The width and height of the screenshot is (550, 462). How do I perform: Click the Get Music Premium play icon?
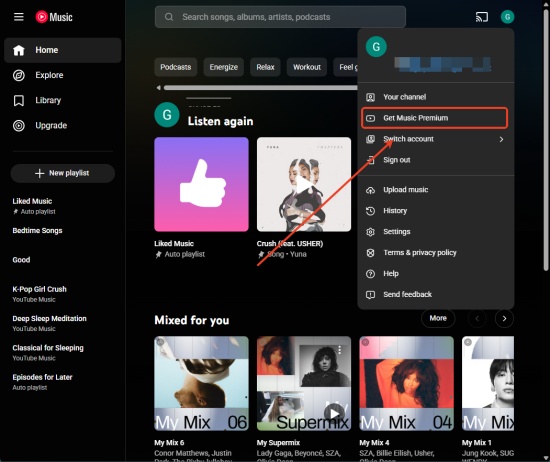point(370,118)
